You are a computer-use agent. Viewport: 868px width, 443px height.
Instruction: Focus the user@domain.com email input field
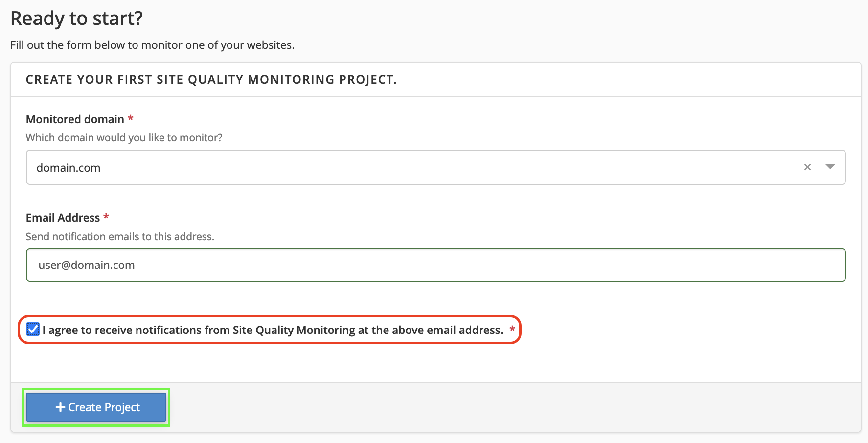tap(435, 265)
